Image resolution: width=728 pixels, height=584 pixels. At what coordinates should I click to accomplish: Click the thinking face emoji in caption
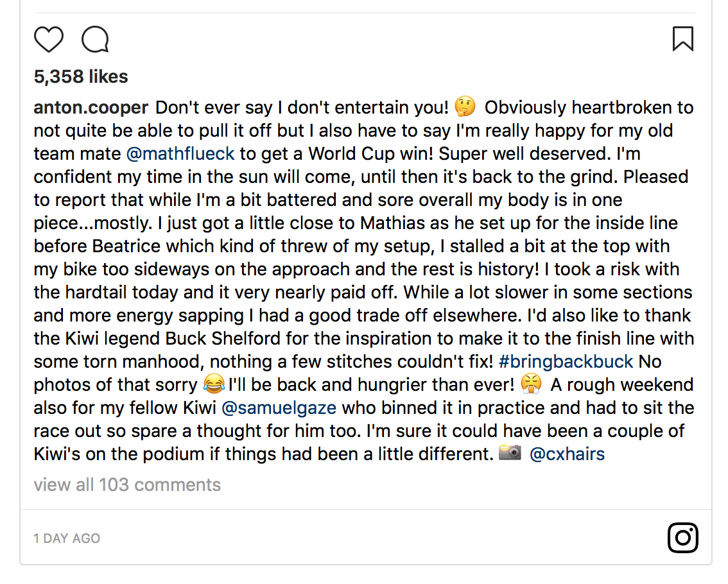coord(464,107)
